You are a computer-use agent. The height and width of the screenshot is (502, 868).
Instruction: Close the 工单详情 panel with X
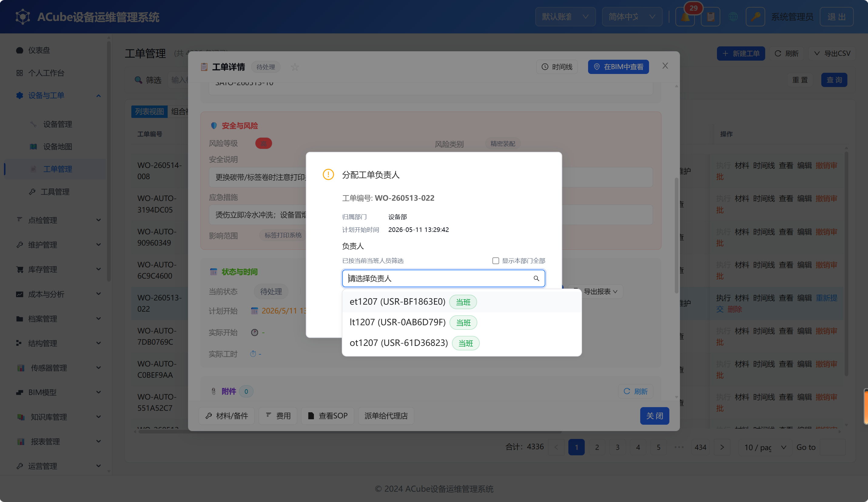point(665,66)
